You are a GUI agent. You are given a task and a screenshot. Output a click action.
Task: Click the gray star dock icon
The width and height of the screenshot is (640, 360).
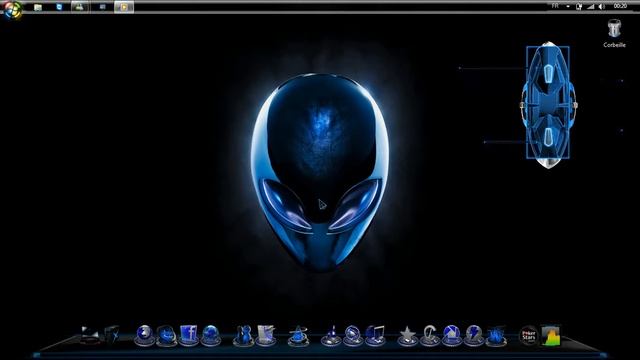pyautogui.click(x=407, y=336)
